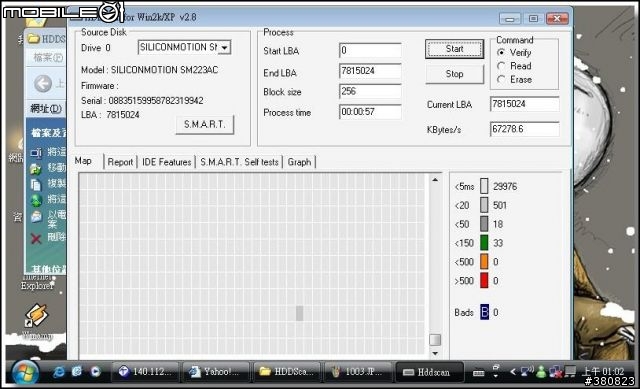The width and height of the screenshot is (640, 389).
Task: Click the Current LBA field
Action: point(524,104)
